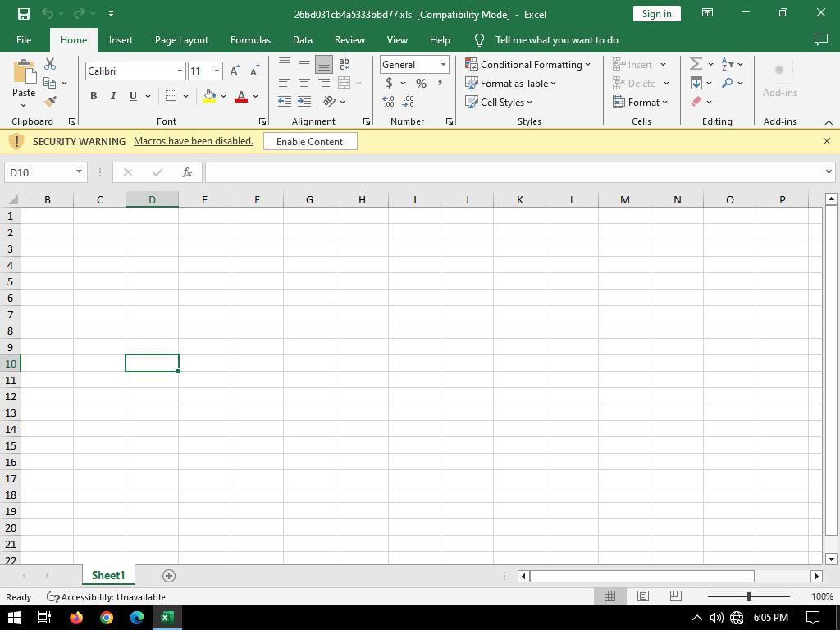Follow the Macros have been disabled link

point(194,141)
